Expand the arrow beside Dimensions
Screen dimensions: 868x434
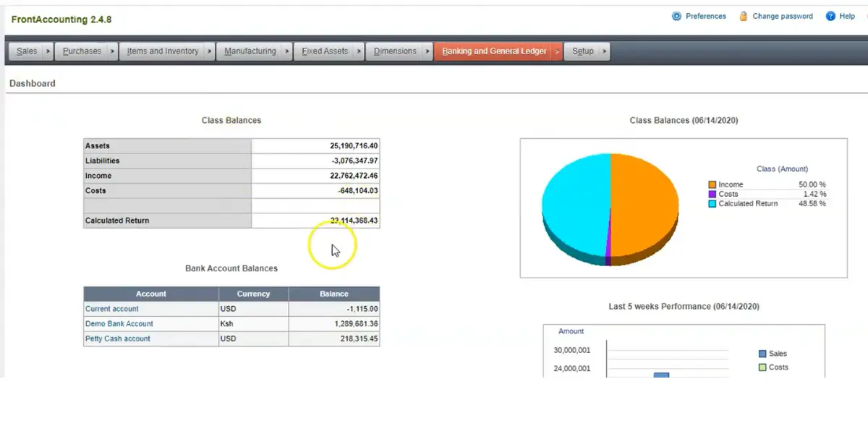pyautogui.click(x=427, y=51)
